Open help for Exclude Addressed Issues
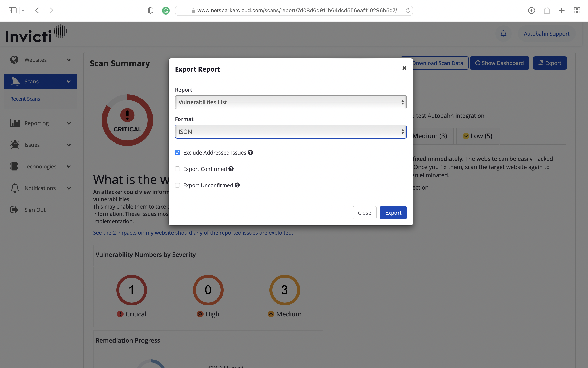Screen dimensions: 588x368 coord(250,152)
